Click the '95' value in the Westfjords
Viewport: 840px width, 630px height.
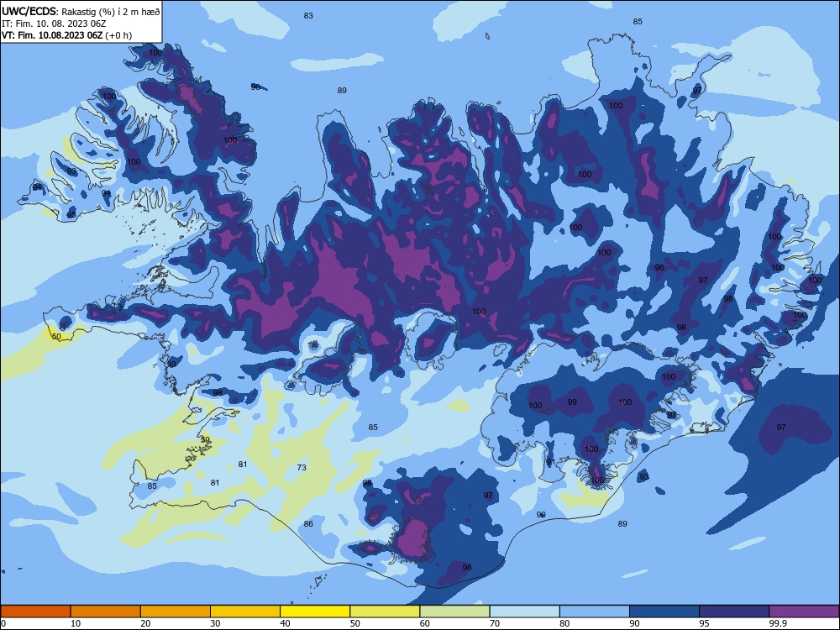point(71,215)
